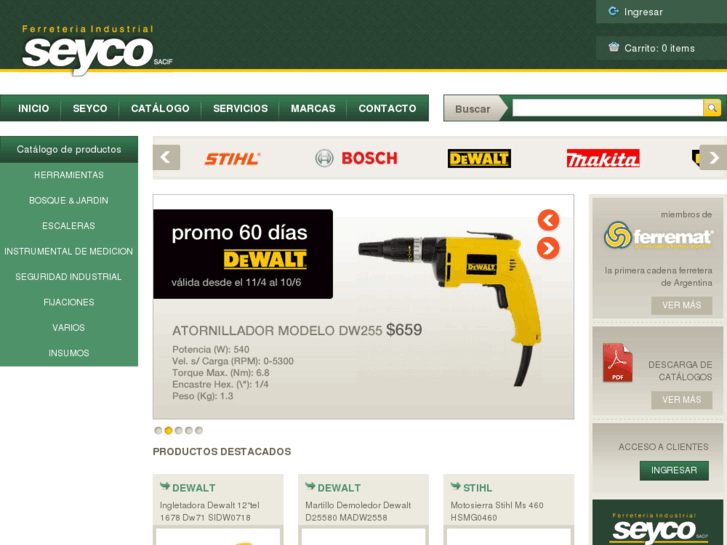
Task: Open the MARCAS menu item
Action: click(x=313, y=108)
